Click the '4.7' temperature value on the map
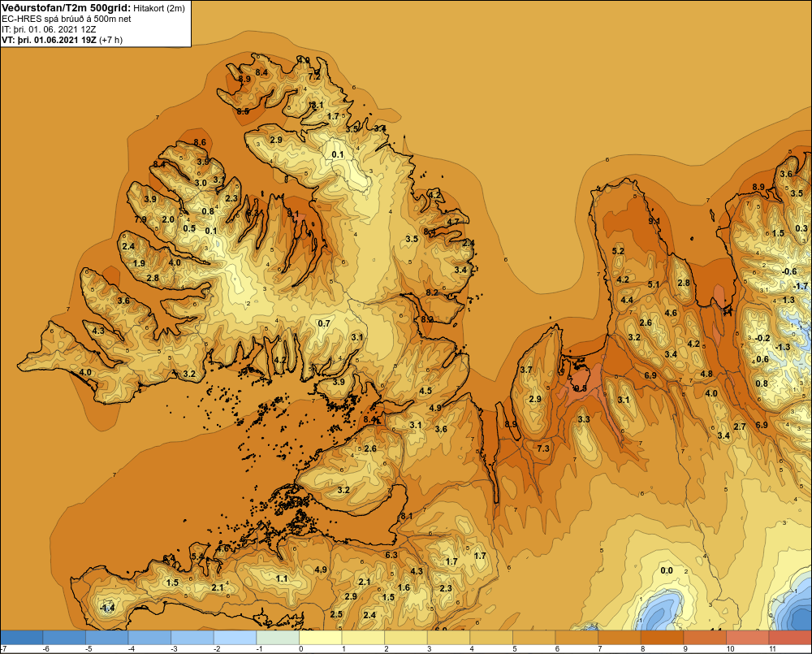This screenshot has height=654, width=812. (x=453, y=221)
